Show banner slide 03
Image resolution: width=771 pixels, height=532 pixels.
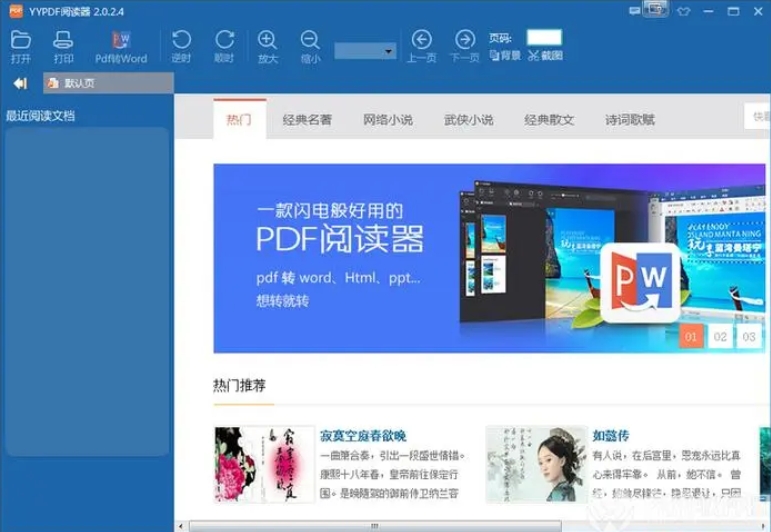click(748, 337)
